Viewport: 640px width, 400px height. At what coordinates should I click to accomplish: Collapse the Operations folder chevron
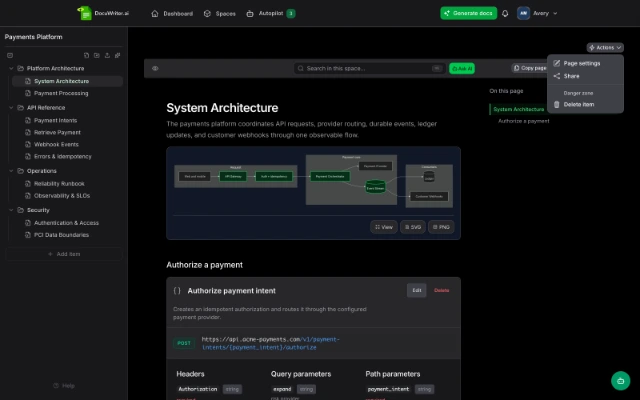tap(11, 171)
